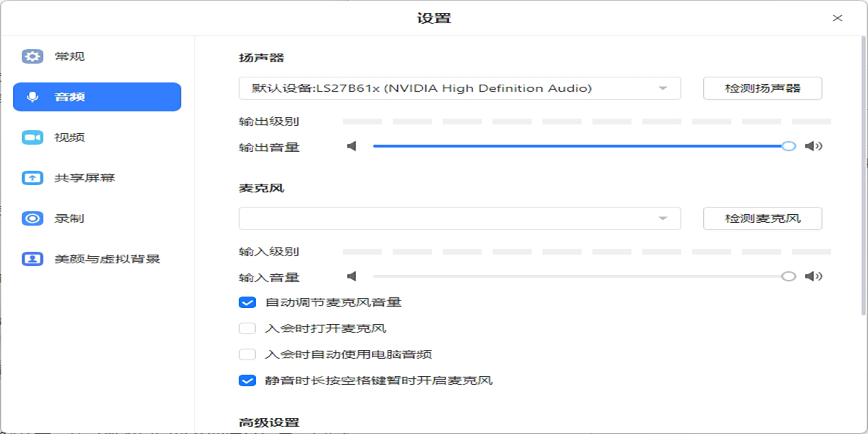Click the 输出音量 slider handle
Viewport: 868px width, 434px height.
coord(788,146)
